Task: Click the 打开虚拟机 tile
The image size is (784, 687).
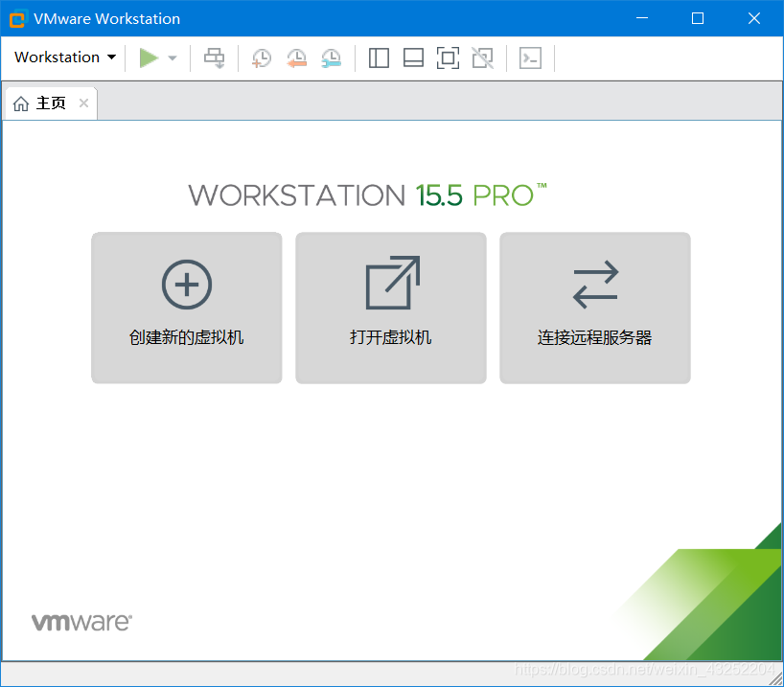Action: tap(391, 308)
